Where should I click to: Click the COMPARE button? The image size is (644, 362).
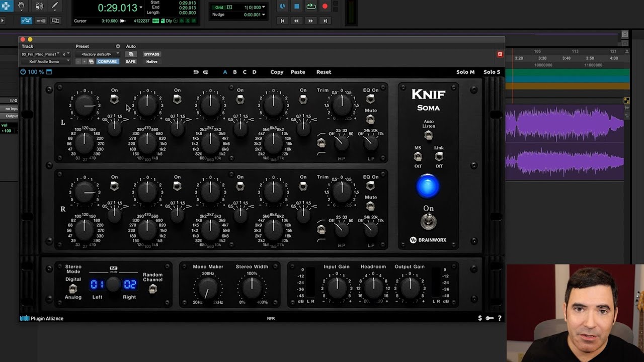click(x=107, y=61)
